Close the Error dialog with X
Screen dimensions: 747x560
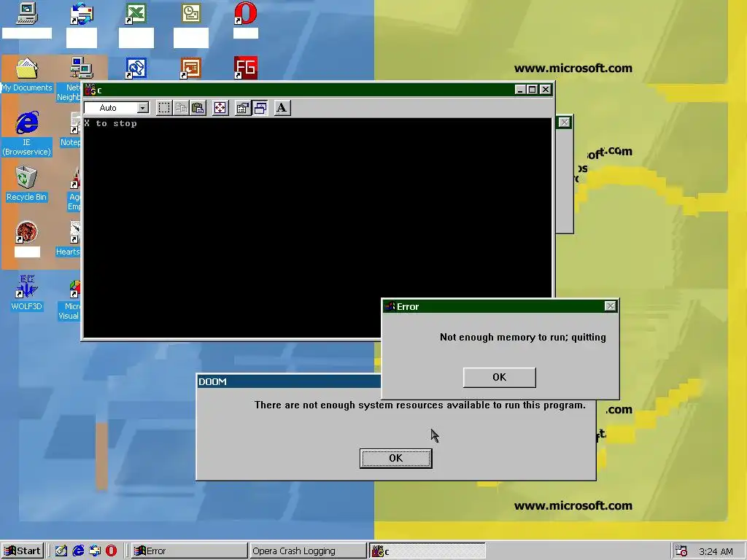(x=611, y=306)
